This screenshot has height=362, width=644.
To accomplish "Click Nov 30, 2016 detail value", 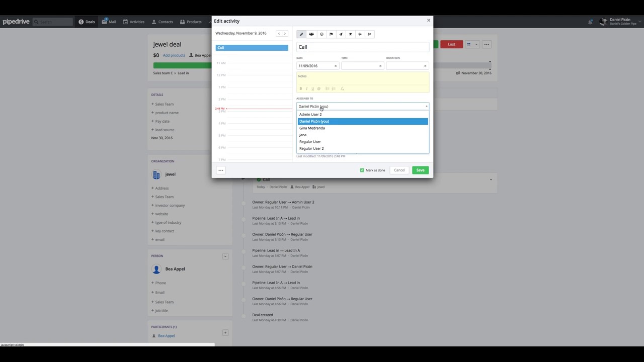I will pyautogui.click(x=162, y=138).
